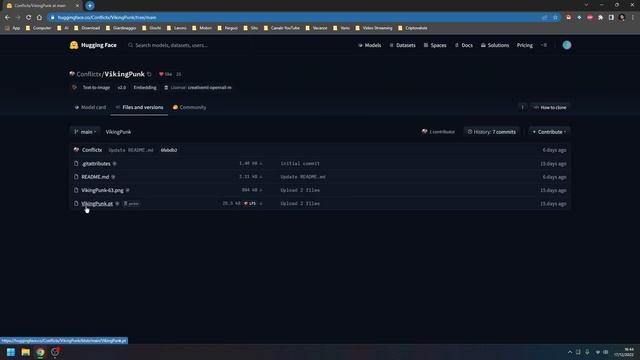Expand the Solutions nav menu

(x=495, y=45)
